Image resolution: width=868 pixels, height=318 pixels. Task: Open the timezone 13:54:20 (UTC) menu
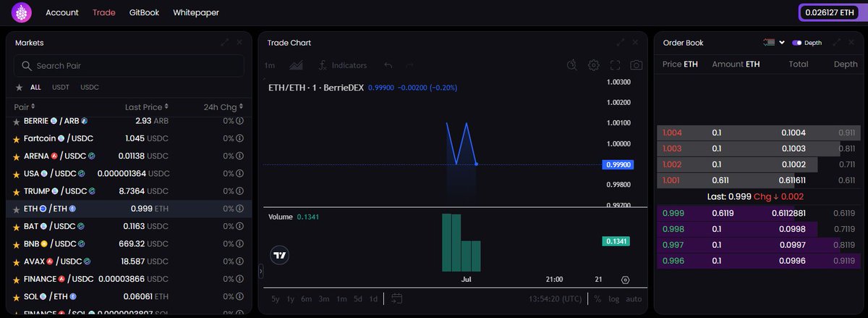point(555,298)
